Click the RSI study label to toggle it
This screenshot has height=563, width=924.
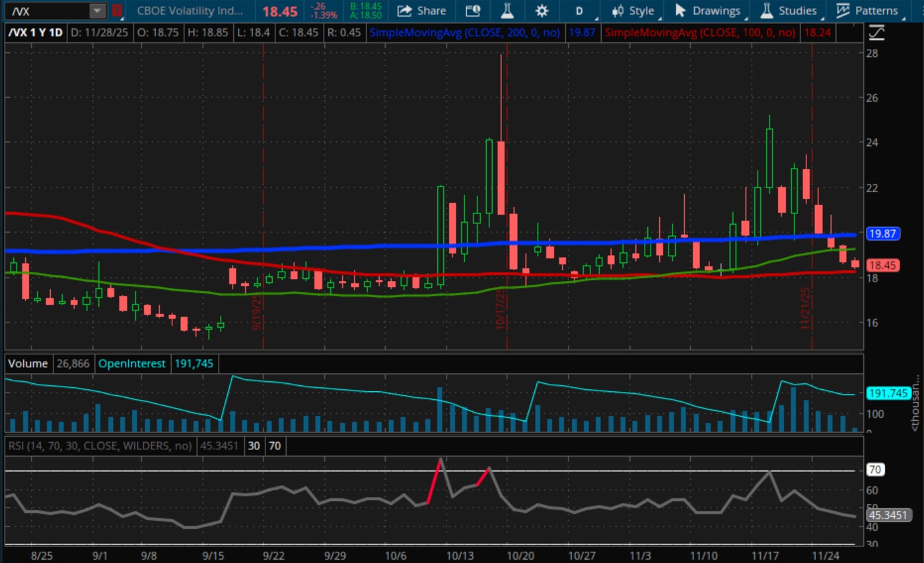pyautogui.click(x=99, y=446)
